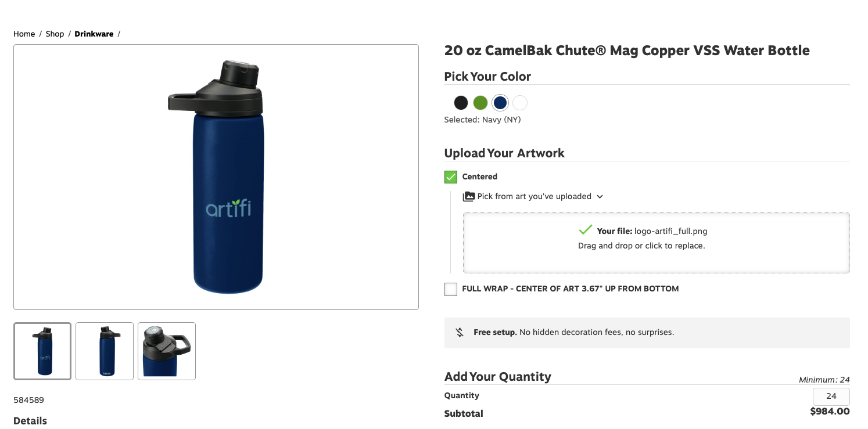The height and width of the screenshot is (429, 868).
Task: View the lid close-up thumbnail
Action: coord(166,351)
